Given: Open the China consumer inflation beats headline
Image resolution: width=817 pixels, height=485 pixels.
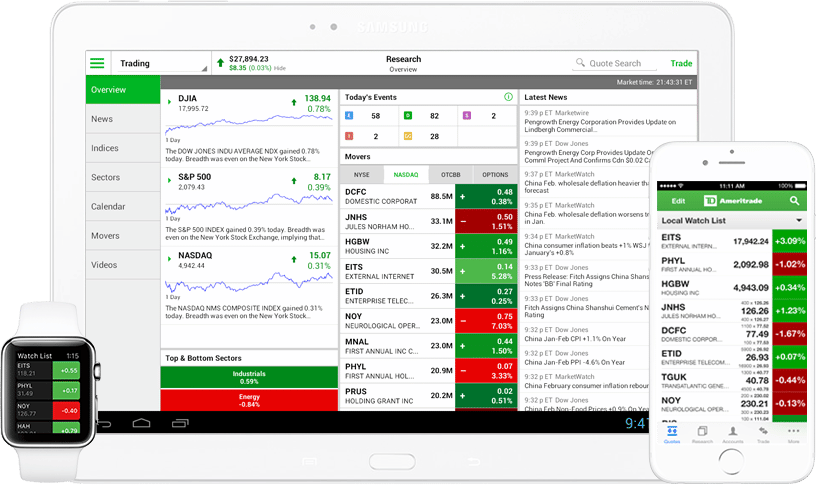Looking at the screenshot, I should coord(586,249).
